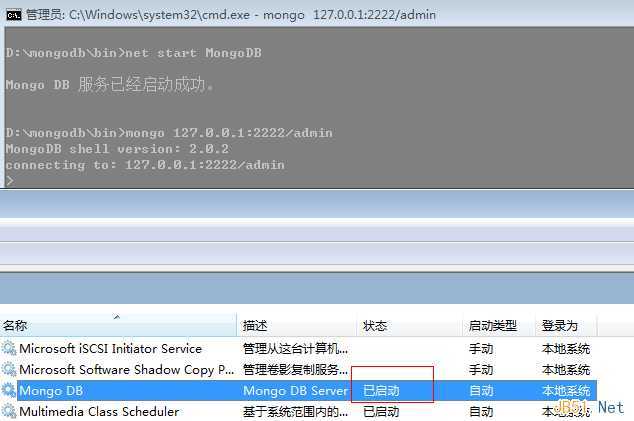Click the net start MongoDB command line
The height and width of the screenshot is (421, 634).
point(134,53)
